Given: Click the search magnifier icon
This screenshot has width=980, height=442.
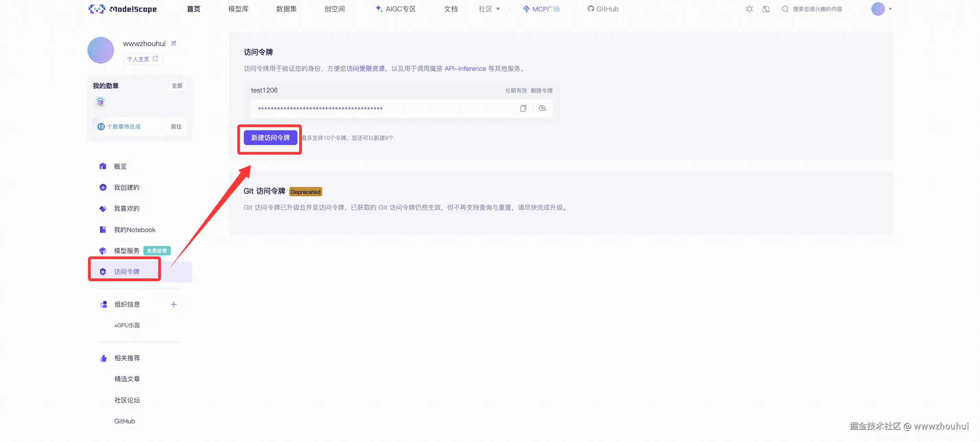Looking at the screenshot, I should (x=785, y=9).
